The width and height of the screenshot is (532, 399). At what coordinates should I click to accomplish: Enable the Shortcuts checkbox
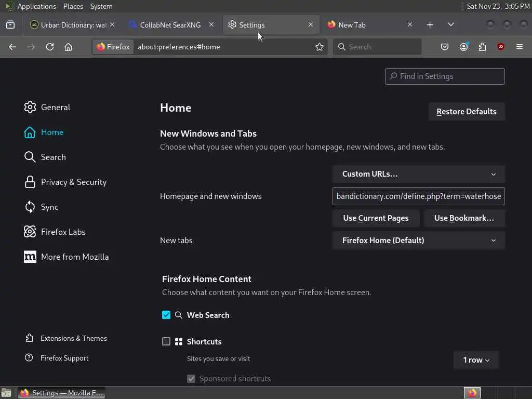tap(166, 341)
